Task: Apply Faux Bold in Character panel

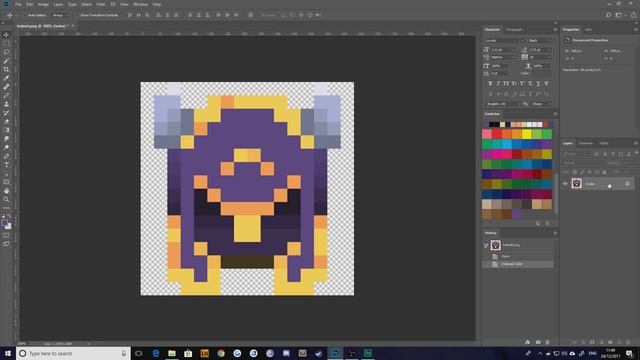Action: (490, 83)
